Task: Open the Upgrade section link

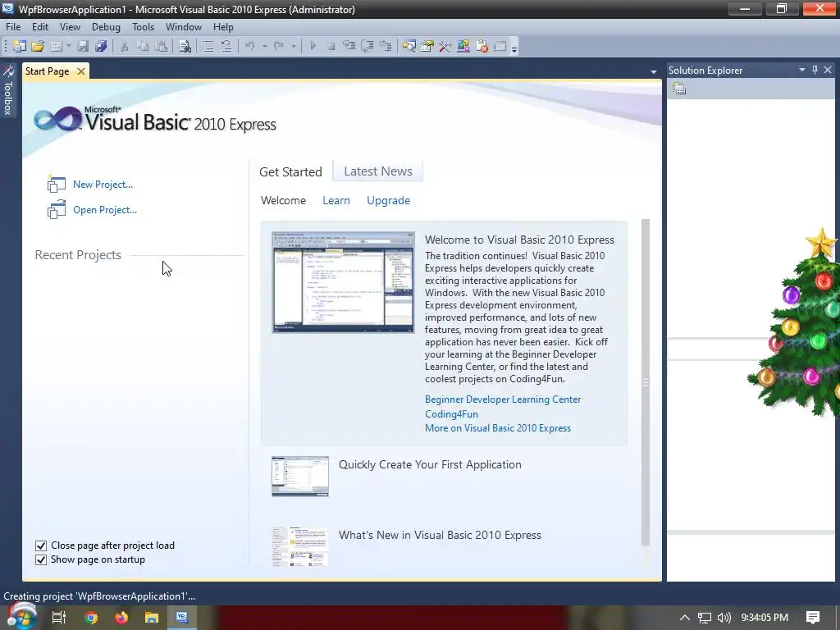Action: (x=388, y=200)
